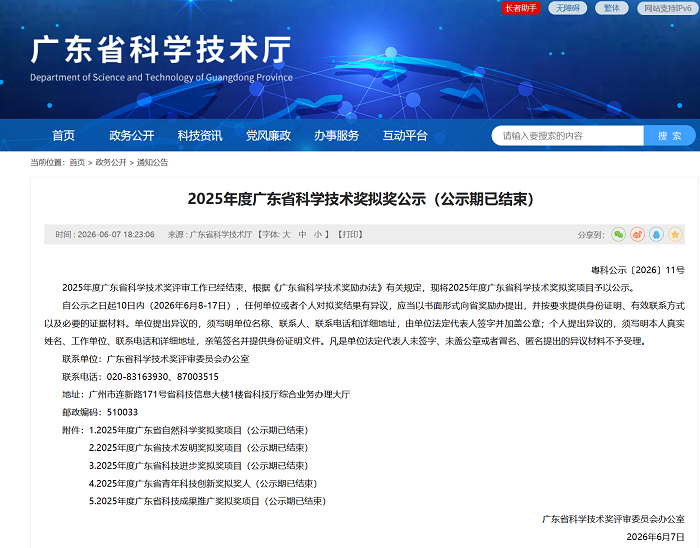Share via QQ bell icon
Viewport: 700px width, 548px height.
[656, 234]
